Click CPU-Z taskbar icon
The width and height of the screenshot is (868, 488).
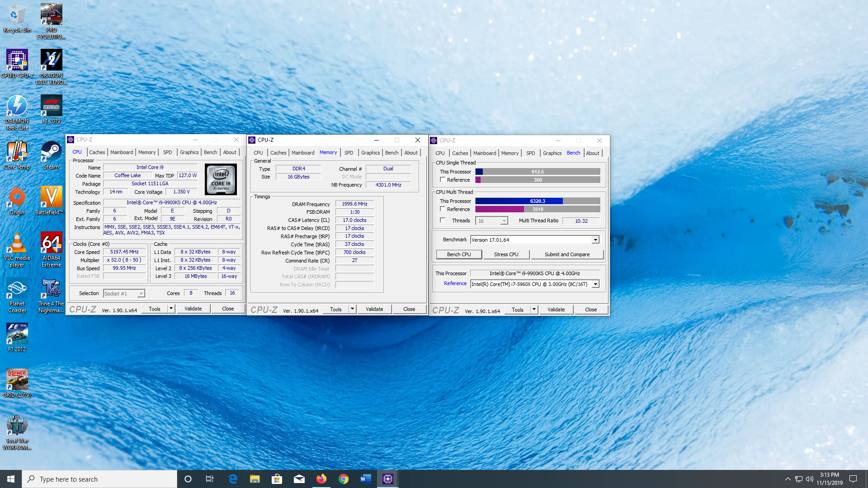(x=388, y=479)
